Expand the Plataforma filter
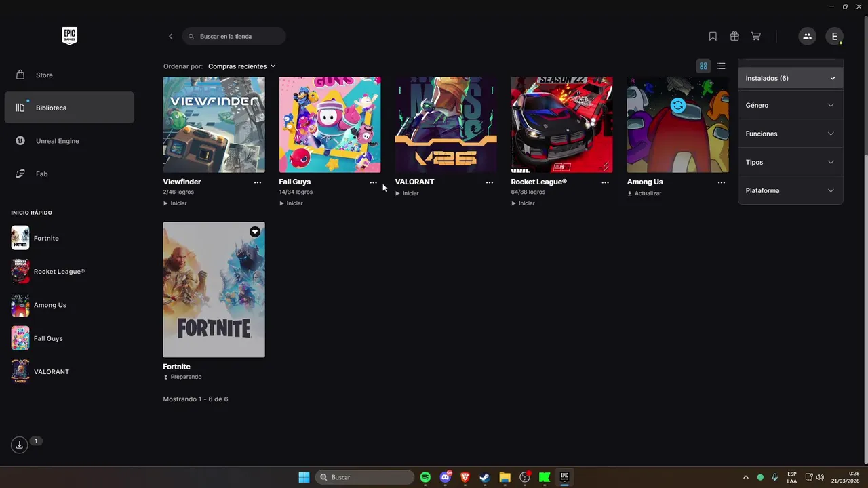The width and height of the screenshot is (868, 488). [791, 190]
